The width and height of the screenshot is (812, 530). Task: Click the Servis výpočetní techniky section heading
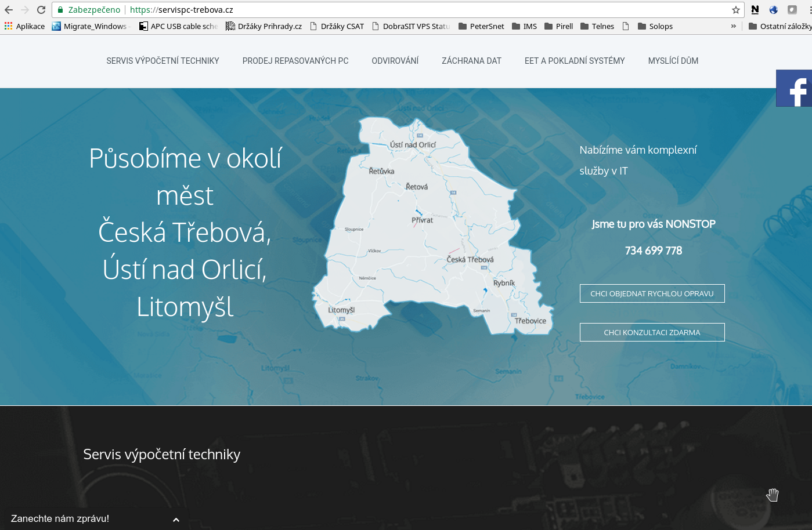(161, 454)
